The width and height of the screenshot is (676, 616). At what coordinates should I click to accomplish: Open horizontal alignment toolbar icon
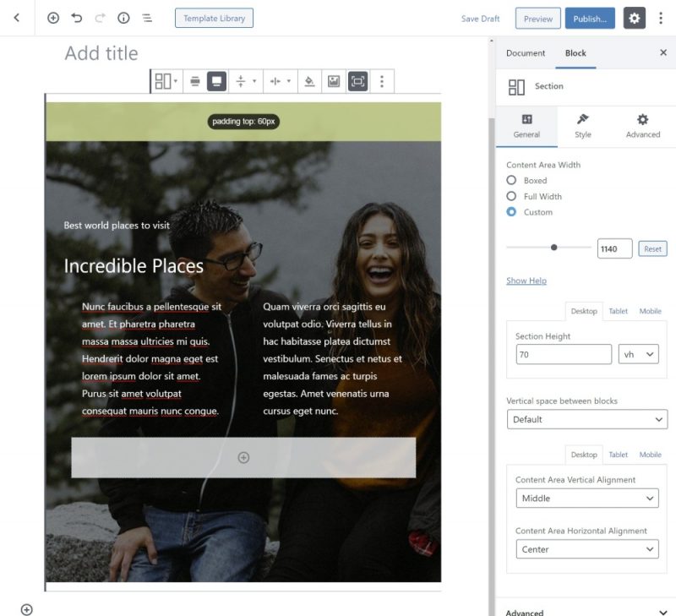tap(281, 81)
